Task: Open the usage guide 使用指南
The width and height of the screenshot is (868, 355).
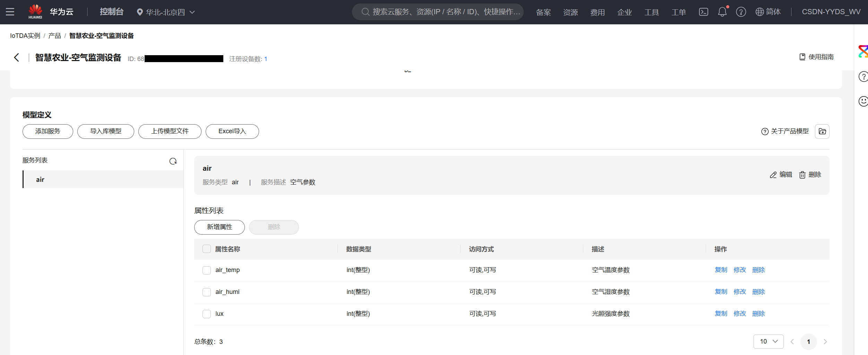Action: [817, 57]
